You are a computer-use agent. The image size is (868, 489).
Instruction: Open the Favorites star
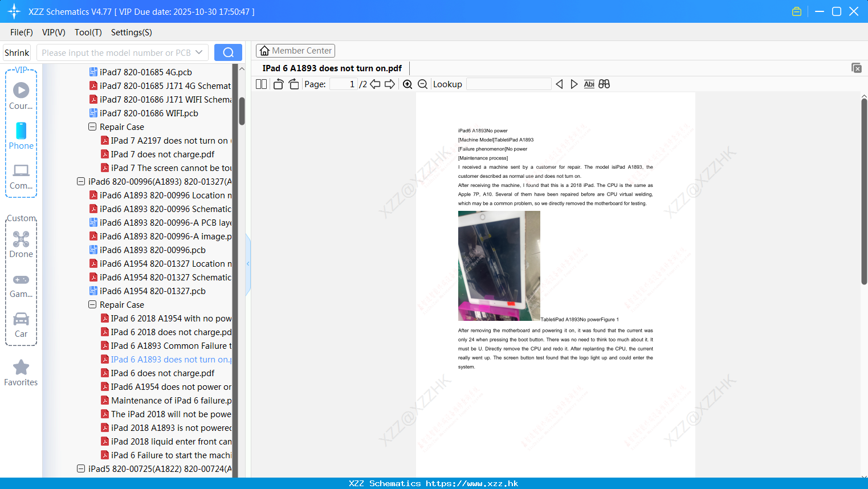21,373
